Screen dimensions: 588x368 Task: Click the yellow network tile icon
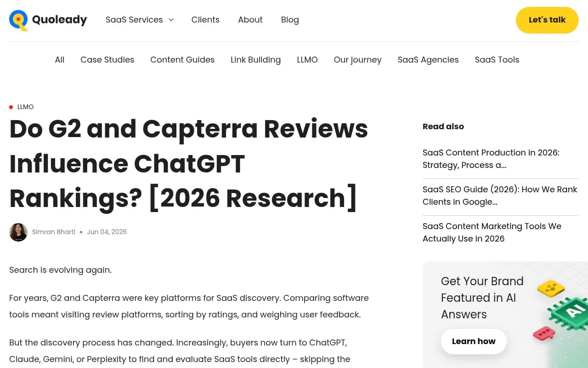[551, 288]
